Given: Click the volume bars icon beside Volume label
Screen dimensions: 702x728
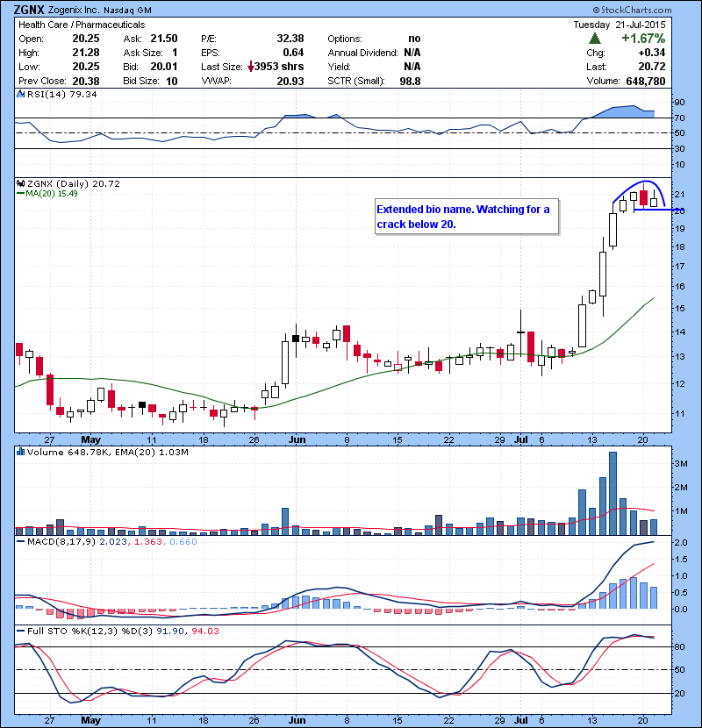Looking at the screenshot, I should click(x=21, y=452).
